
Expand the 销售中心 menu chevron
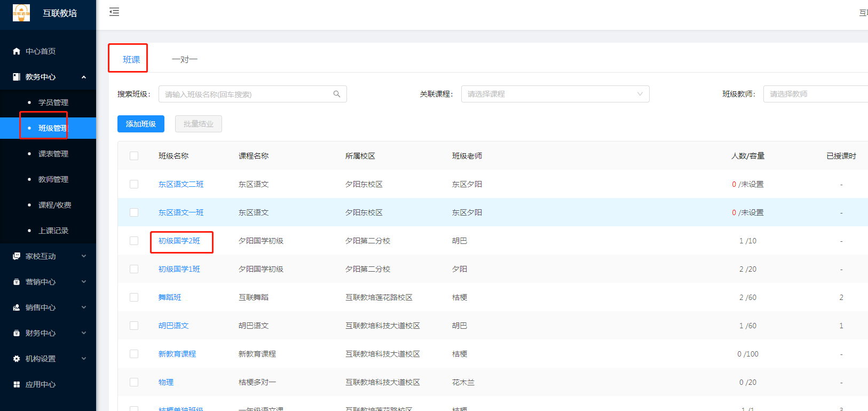(84, 307)
